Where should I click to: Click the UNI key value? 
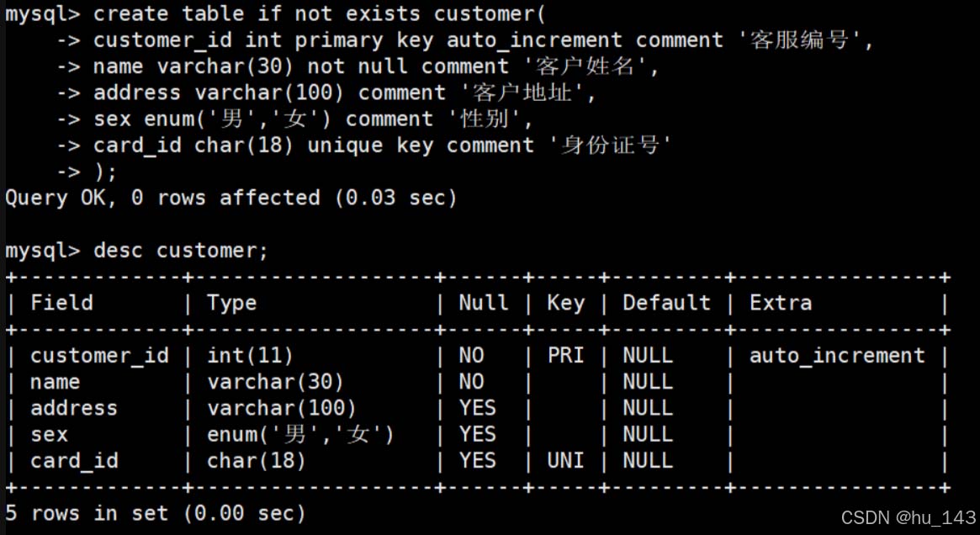[x=565, y=461]
